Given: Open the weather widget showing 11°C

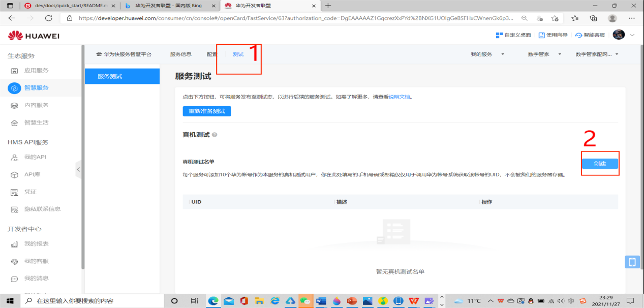Looking at the screenshot, I should click(x=467, y=301).
